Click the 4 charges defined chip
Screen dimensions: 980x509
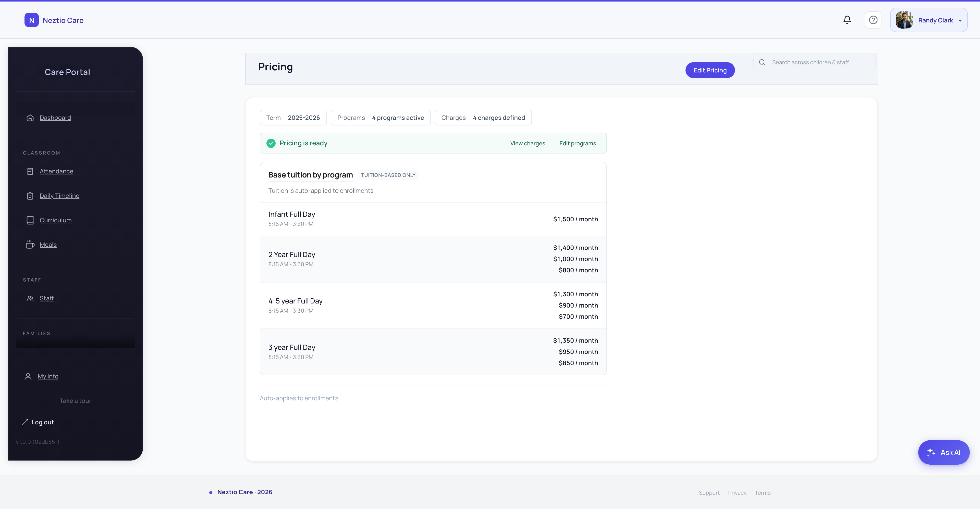[483, 118]
